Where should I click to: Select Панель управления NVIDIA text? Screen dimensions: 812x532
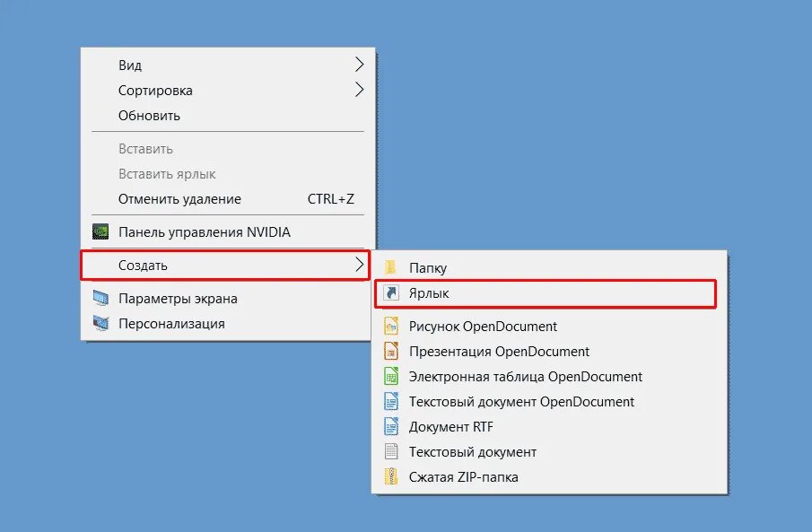click(204, 232)
